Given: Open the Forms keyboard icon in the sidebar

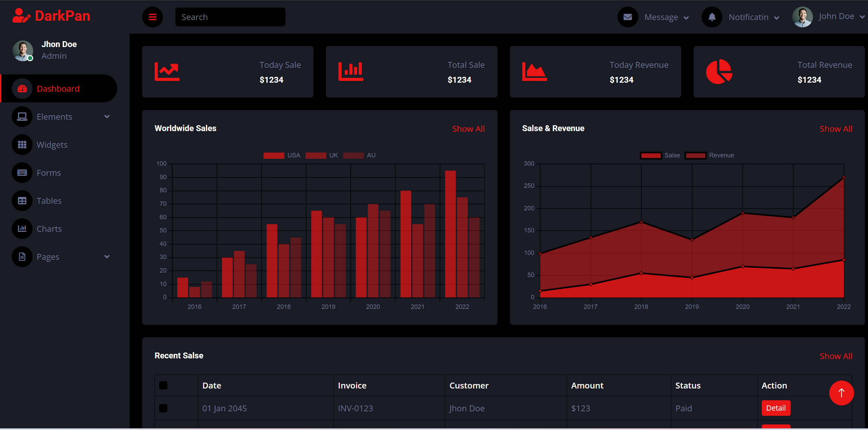Looking at the screenshot, I should pos(22,173).
